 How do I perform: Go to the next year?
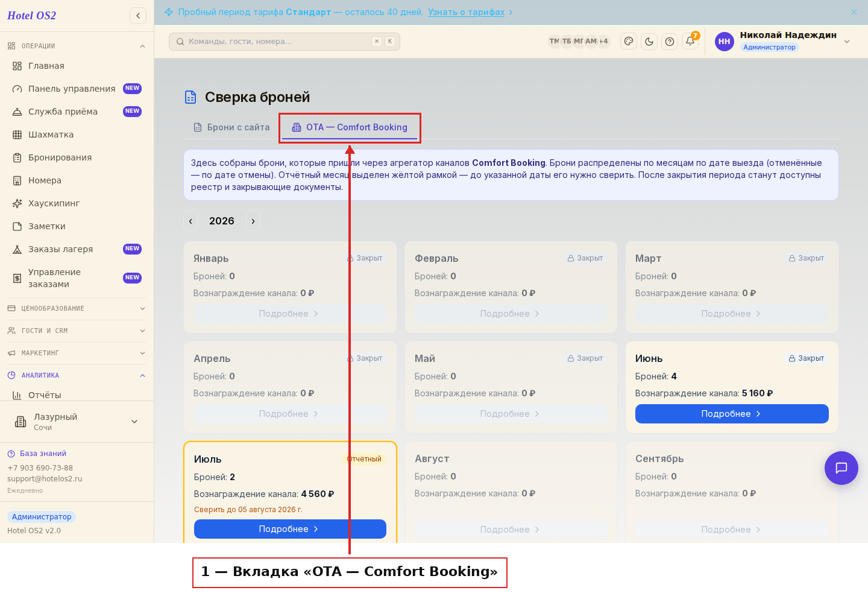point(253,221)
